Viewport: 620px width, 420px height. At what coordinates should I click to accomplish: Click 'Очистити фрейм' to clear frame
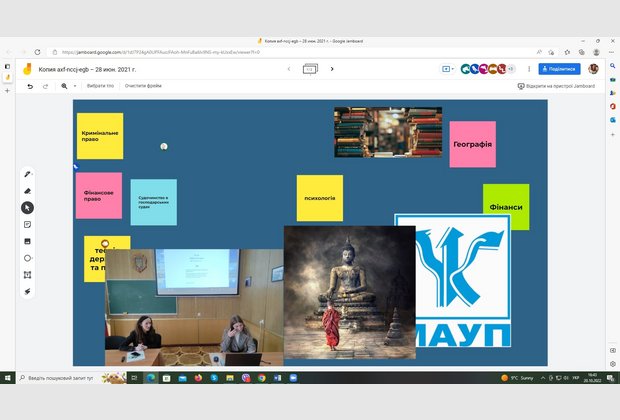(143, 86)
